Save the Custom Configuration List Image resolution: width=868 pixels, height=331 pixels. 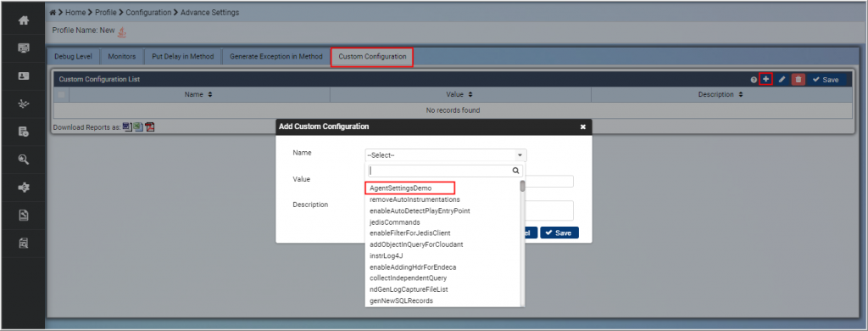[826, 80]
